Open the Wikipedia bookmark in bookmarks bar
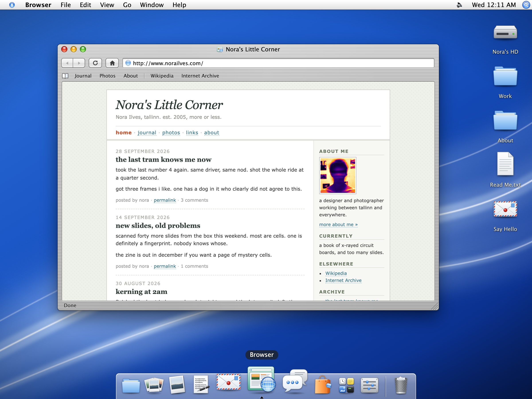Image resolution: width=532 pixels, height=399 pixels. (x=162, y=76)
